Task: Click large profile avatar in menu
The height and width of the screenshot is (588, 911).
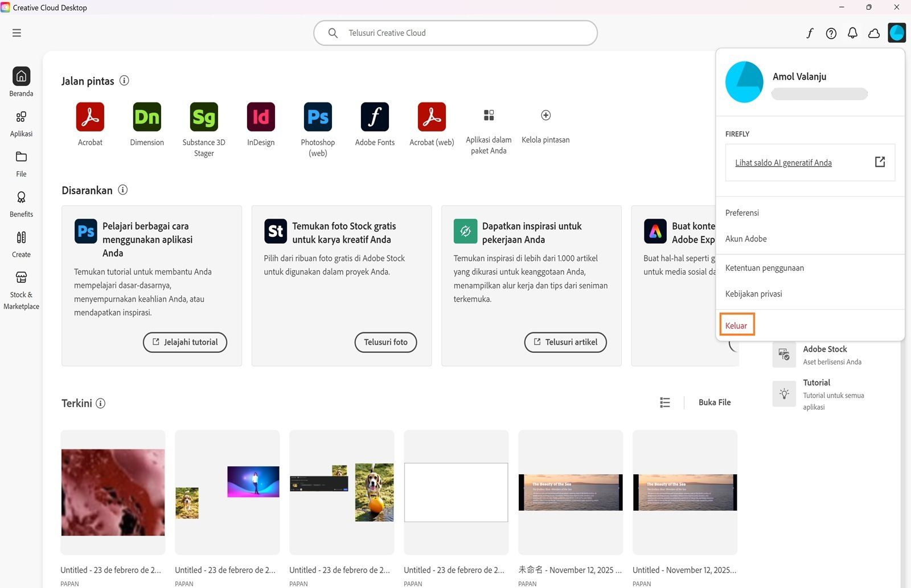Action: tap(744, 82)
